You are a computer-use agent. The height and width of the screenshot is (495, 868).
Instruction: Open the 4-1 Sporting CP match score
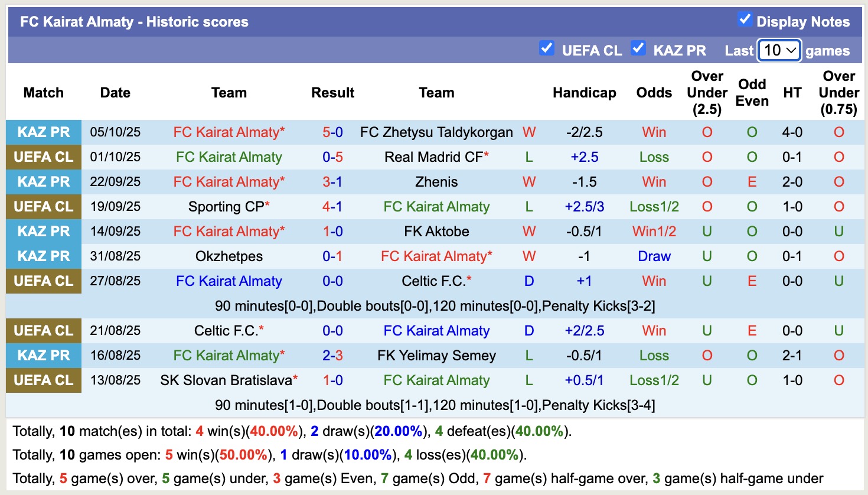tap(332, 207)
